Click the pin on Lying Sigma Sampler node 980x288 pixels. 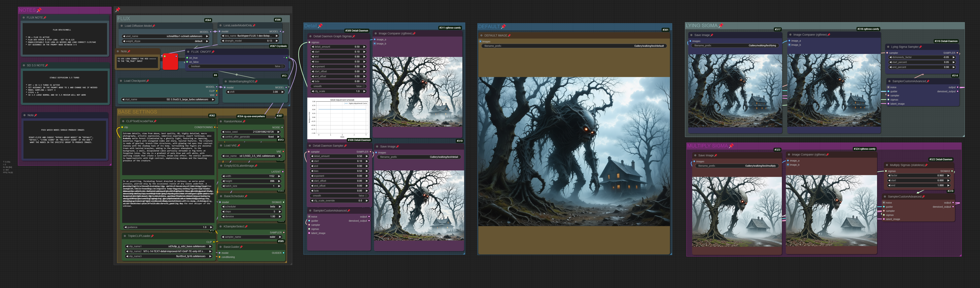[921, 47]
